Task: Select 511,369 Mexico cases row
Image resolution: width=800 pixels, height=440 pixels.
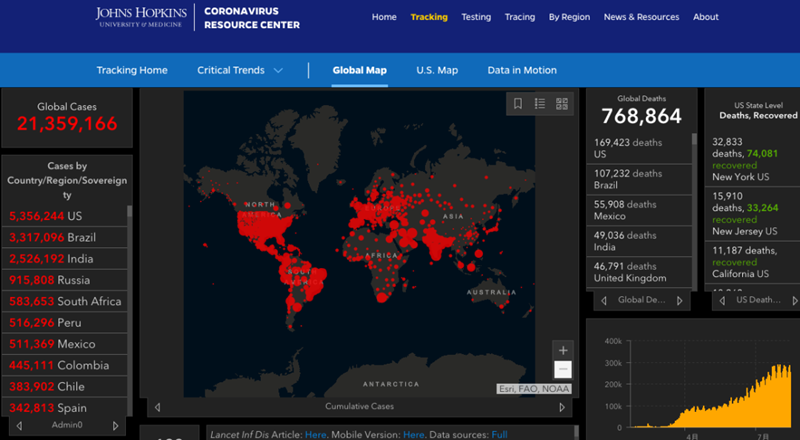Action: tap(64, 344)
